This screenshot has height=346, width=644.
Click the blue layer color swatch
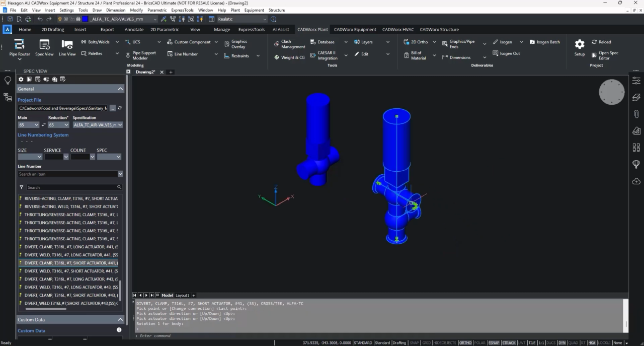coord(86,19)
